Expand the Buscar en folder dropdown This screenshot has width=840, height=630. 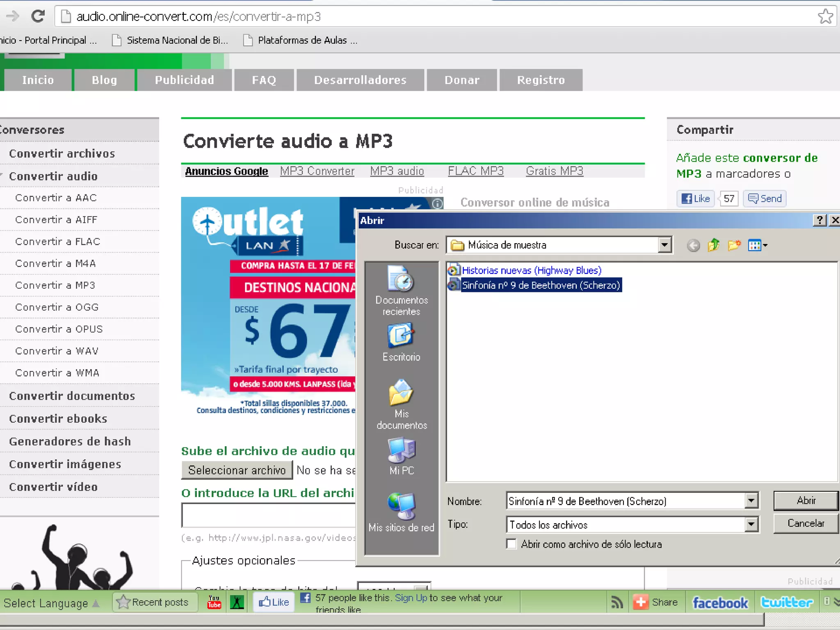coord(664,245)
